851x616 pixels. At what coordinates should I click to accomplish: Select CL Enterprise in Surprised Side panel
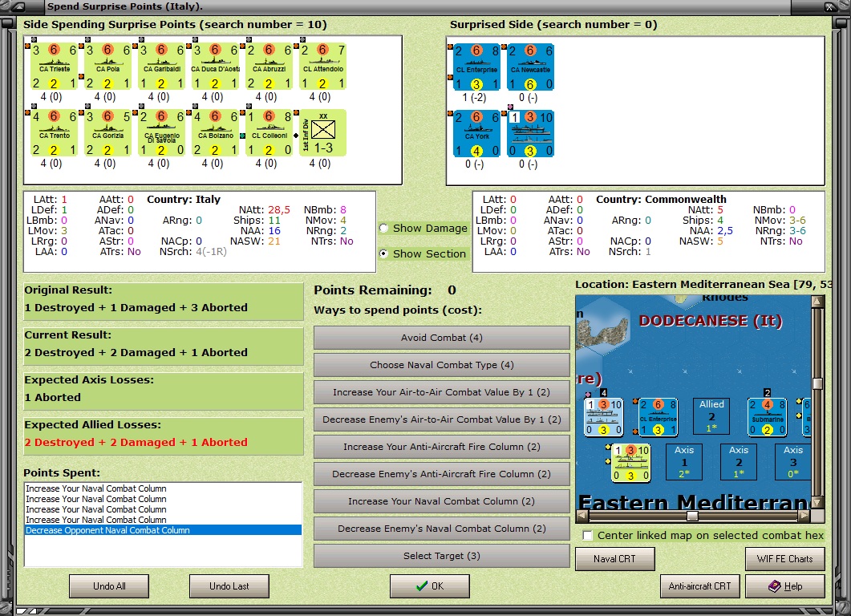(x=476, y=67)
